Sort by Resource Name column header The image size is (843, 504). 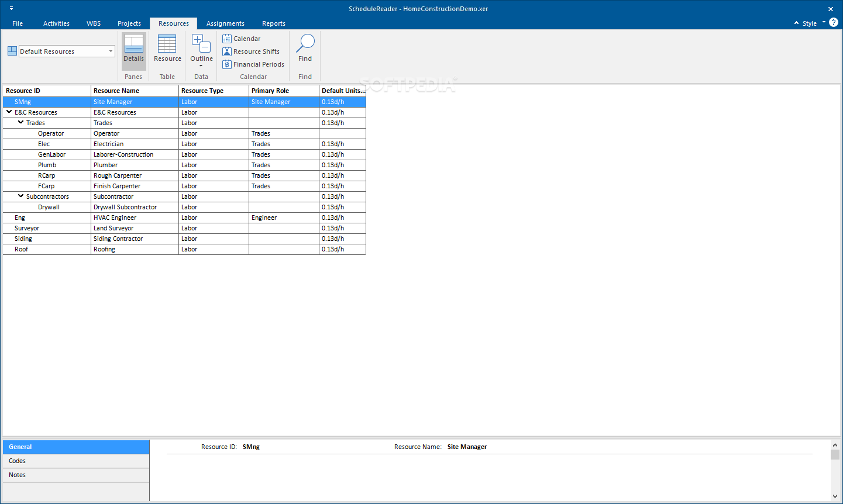tap(135, 91)
